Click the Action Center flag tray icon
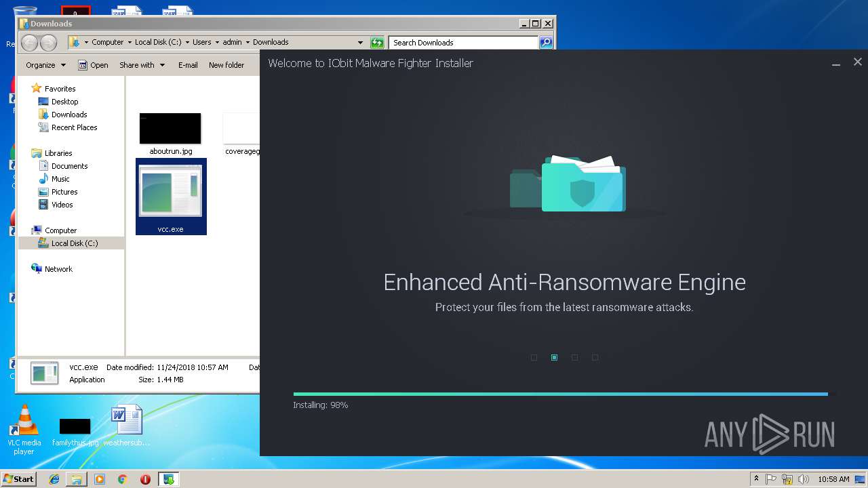The width and height of the screenshot is (868, 488). [x=772, y=479]
